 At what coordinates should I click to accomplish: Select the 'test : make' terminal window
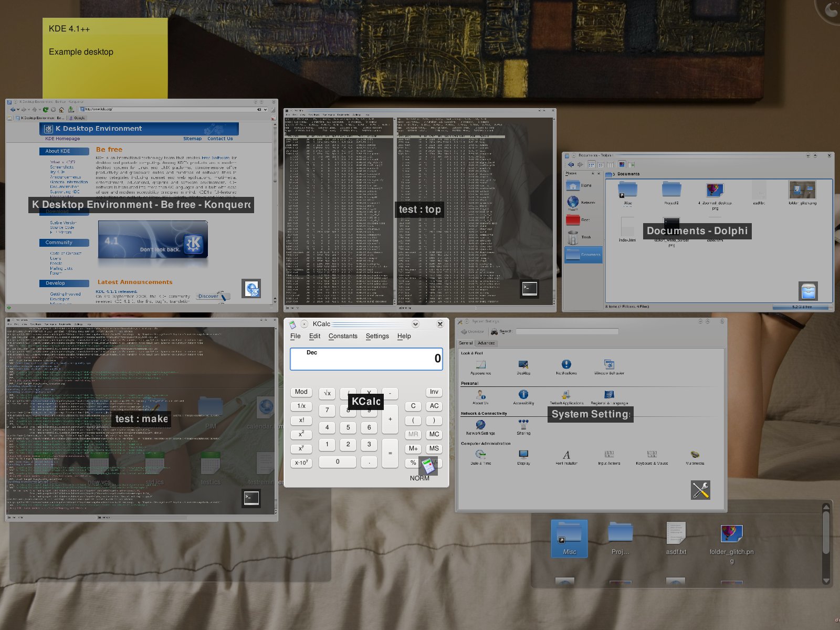tap(142, 419)
